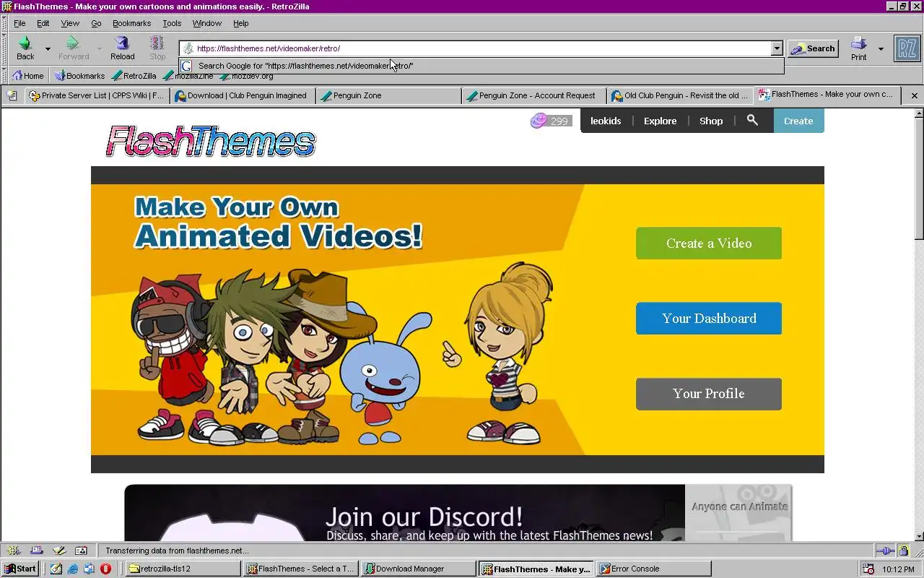Image resolution: width=924 pixels, height=578 pixels.
Task: Go back with the Back toolbar button
Action: click(x=26, y=48)
